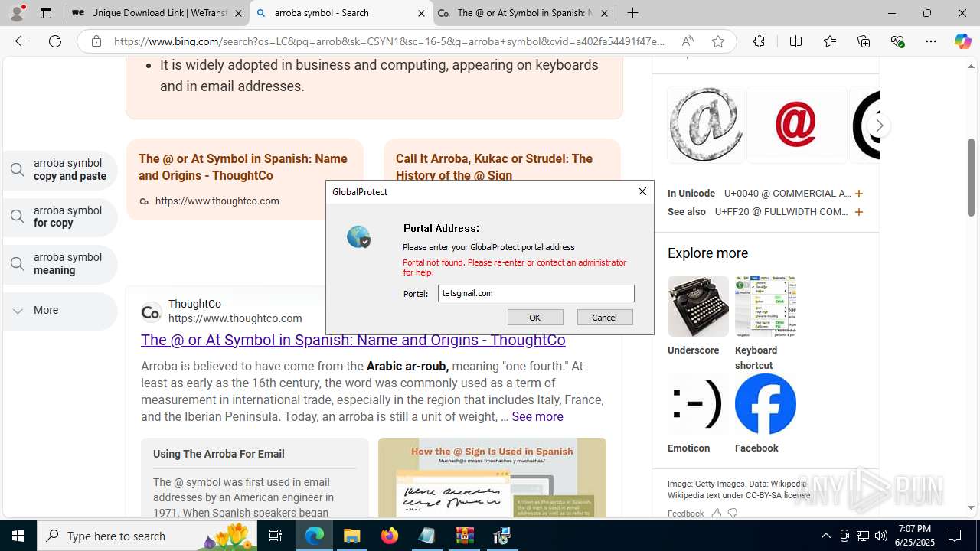Expand the More related searches

click(60, 311)
